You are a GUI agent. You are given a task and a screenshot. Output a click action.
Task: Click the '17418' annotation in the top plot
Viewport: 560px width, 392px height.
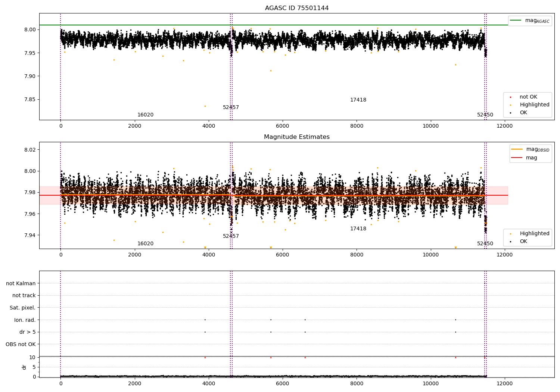click(358, 100)
